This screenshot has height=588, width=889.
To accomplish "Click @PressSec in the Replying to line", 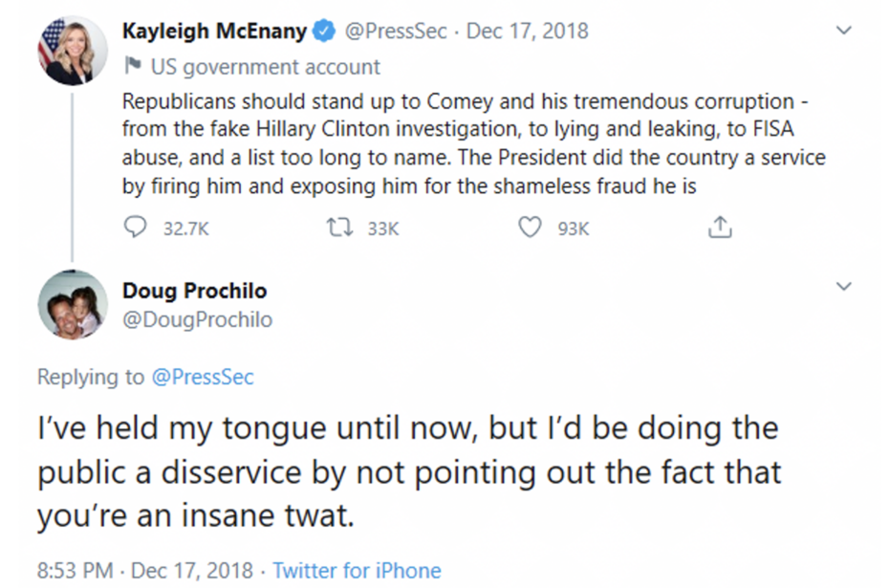I will (x=203, y=377).
